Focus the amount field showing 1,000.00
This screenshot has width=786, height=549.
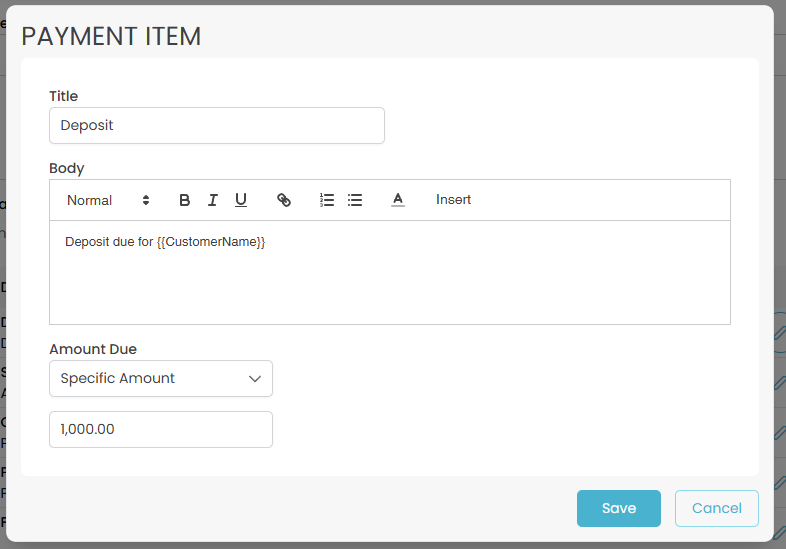pos(160,429)
